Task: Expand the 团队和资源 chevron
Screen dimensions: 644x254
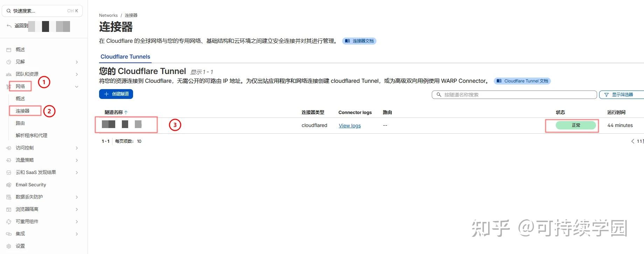Action: tap(77, 74)
